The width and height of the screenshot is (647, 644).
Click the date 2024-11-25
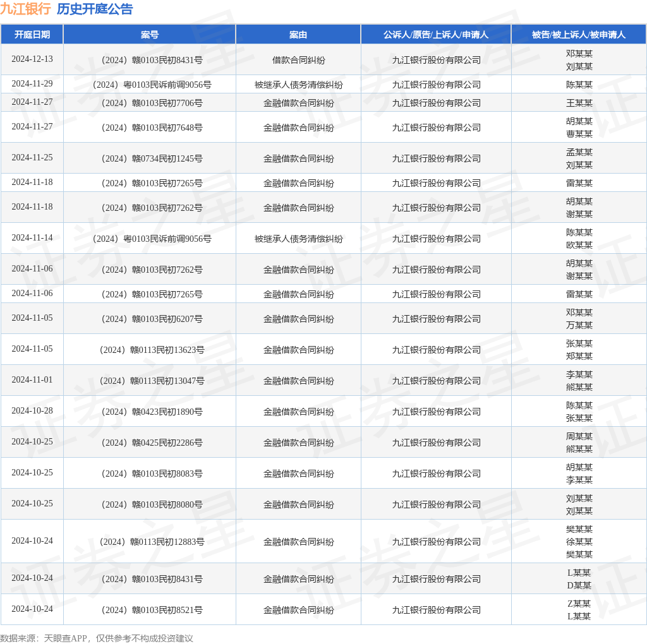point(32,157)
